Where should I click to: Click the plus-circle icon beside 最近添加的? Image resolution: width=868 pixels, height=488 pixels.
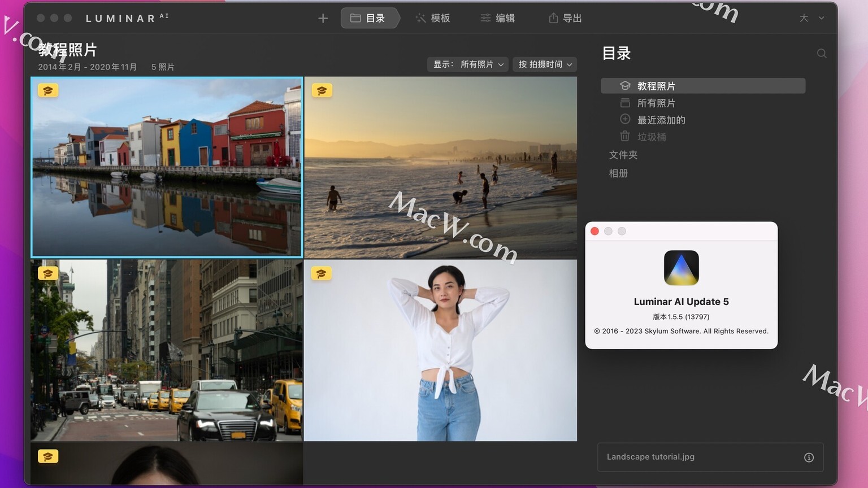tap(625, 119)
